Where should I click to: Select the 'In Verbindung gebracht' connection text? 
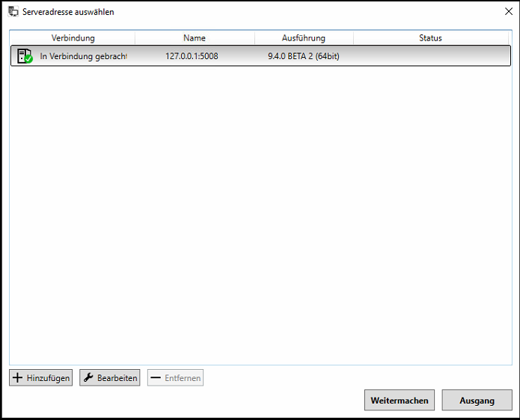click(x=83, y=56)
